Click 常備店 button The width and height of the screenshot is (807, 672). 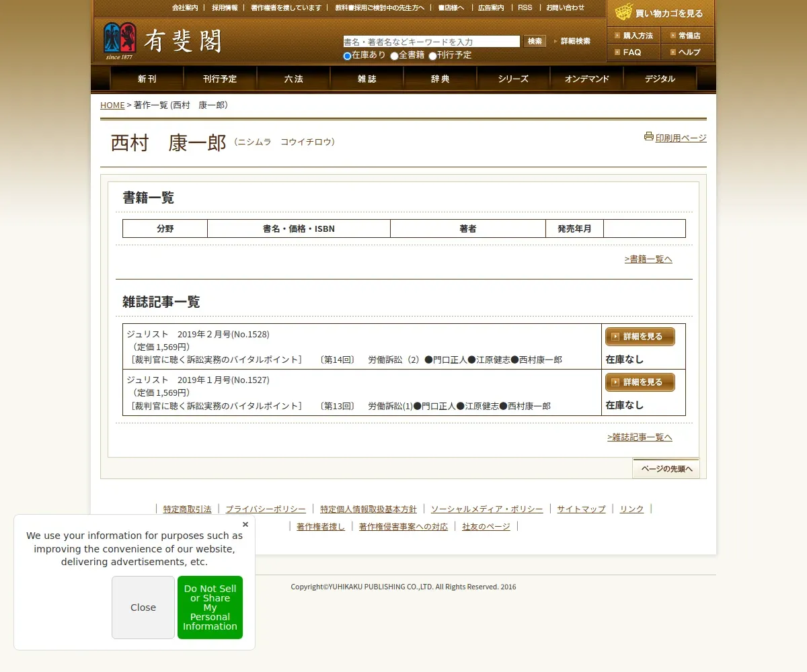coord(687,36)
